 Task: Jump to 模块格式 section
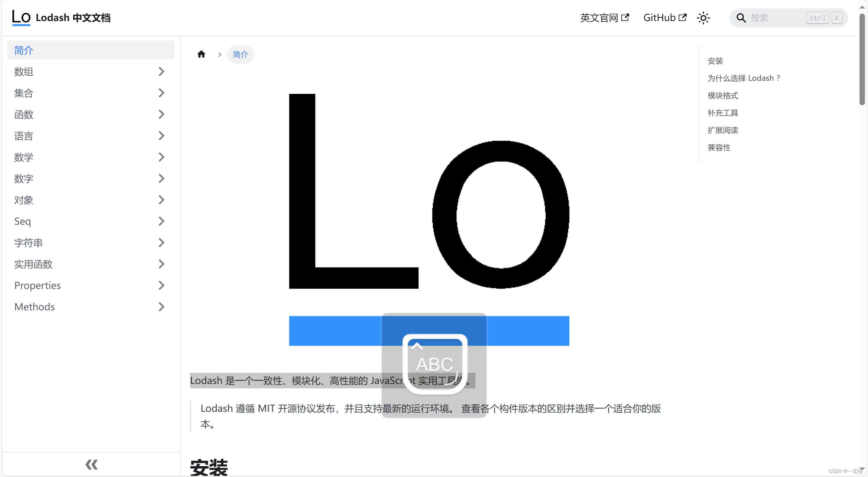(x=723, y=95)
